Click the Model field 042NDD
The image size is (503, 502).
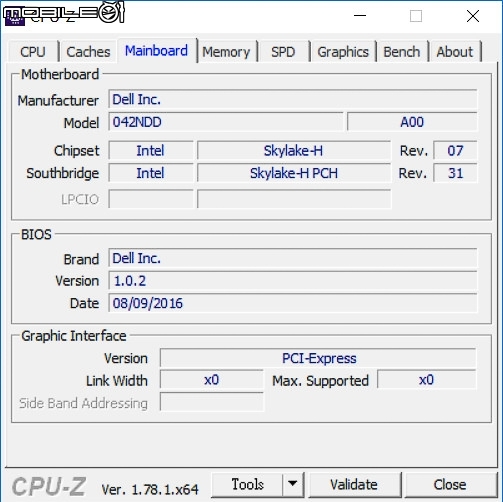[x=226, y=122]
